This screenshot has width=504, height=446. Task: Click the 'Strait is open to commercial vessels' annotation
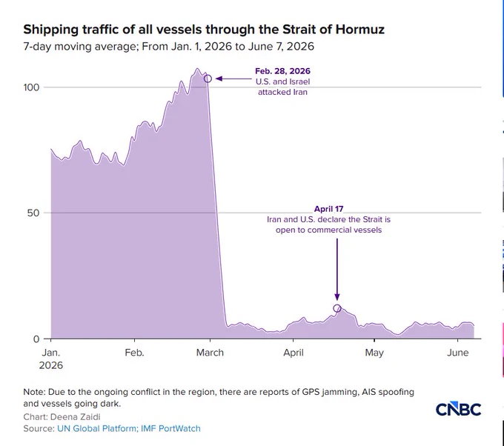328,224
